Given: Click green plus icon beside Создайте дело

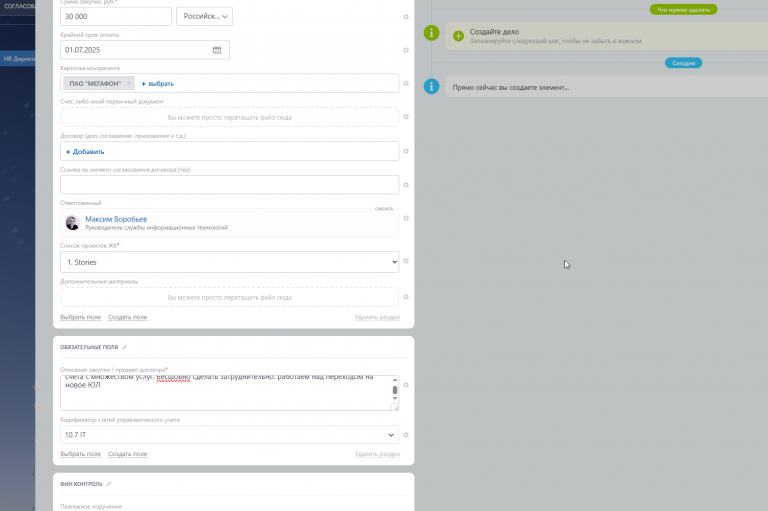Looking at the screenshot, I should tap(458, 36).
